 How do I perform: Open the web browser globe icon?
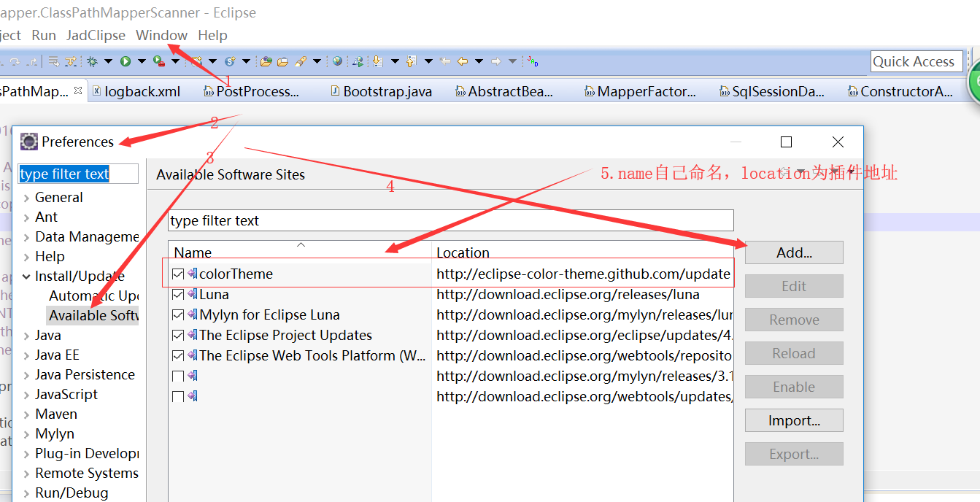[337, 62]
